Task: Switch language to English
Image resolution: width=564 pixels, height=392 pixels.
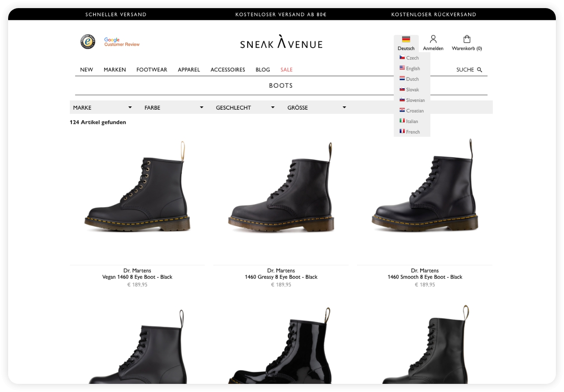Action: [x=413, y=69]
